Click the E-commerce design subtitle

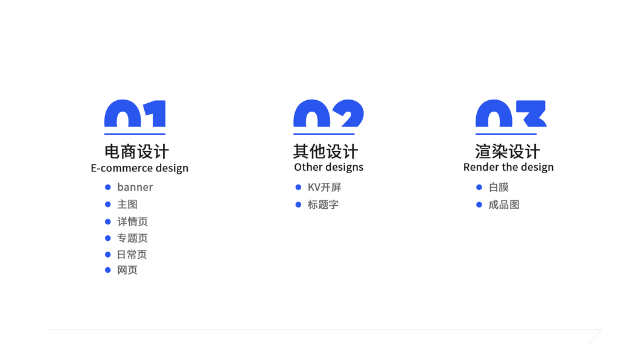[139, 168]
